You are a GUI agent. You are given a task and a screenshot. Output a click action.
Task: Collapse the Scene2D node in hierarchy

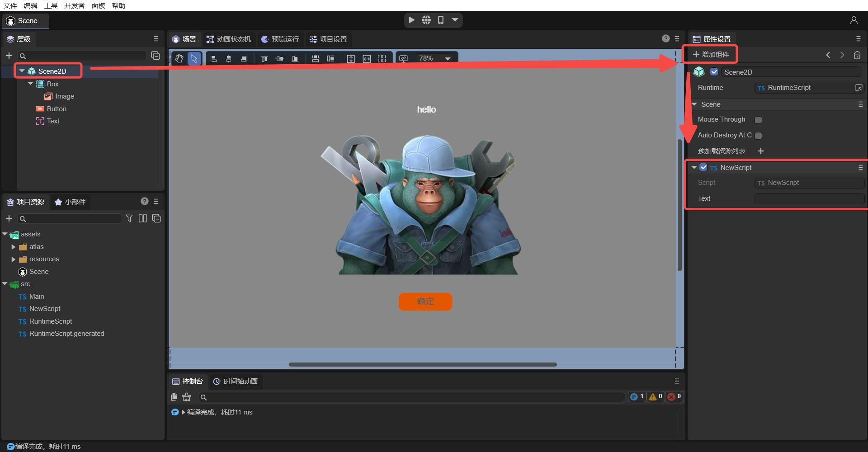[22, 71]
